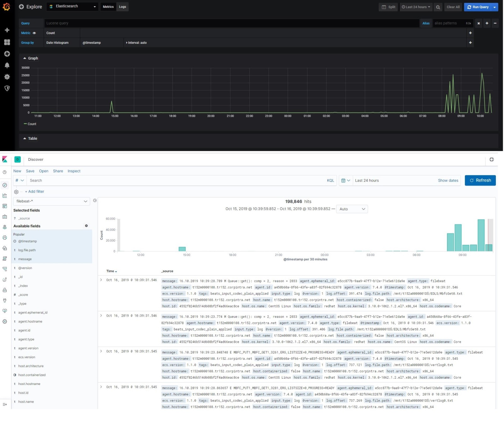Collapse the Graph panel in Grafana
The width and height of the screenshot is (504, 440).
point(31,58)
